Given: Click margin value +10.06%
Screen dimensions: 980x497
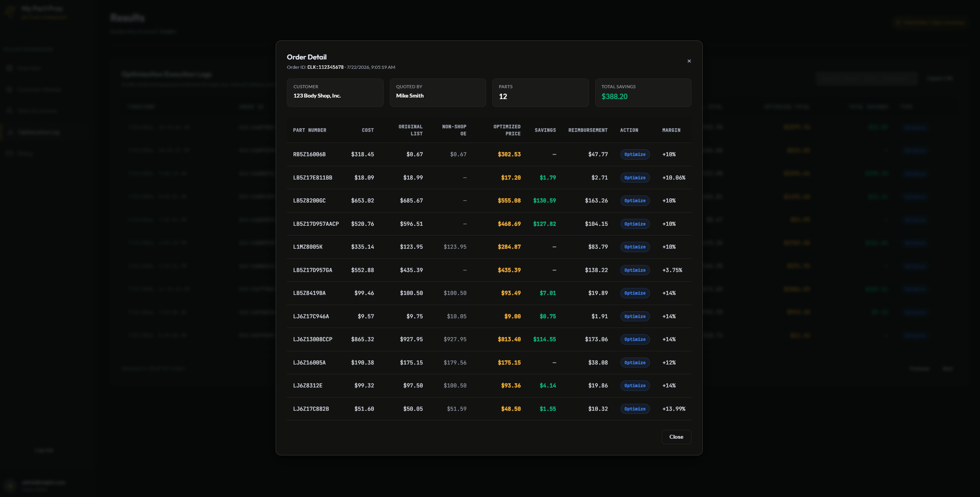Looking at the screenshot, I should click(x=674, y=178).
